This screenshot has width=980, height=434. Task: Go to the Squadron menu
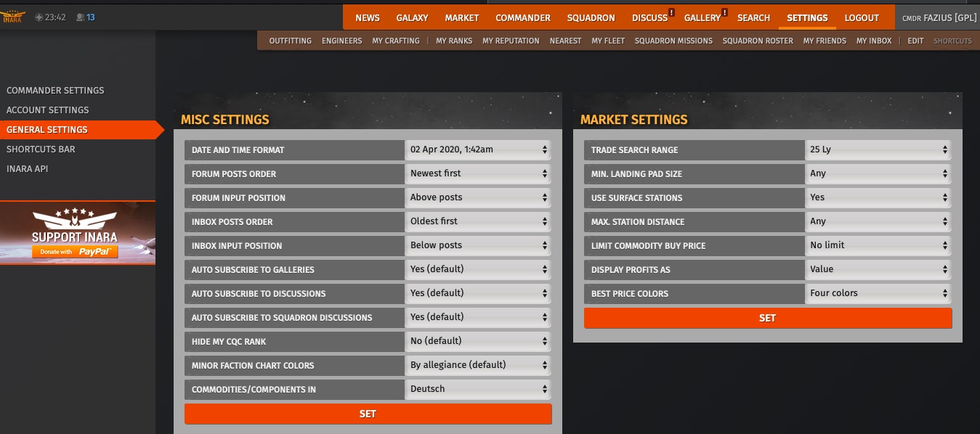pos(591,18)
